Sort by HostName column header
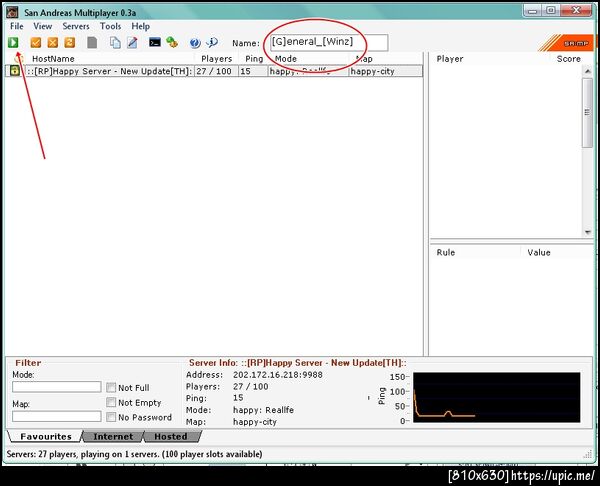The width and height of the screenshot is (600, 486). [53, 59]
